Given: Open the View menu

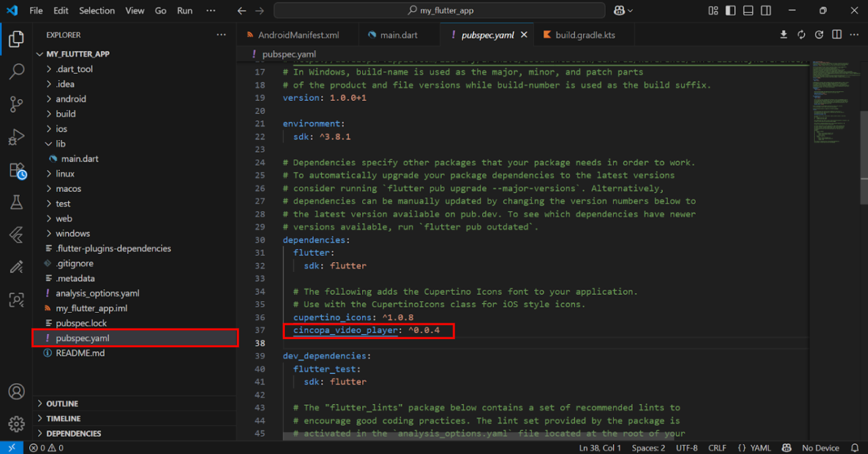Looking at the screenshot, I should [x=135, y=11].
